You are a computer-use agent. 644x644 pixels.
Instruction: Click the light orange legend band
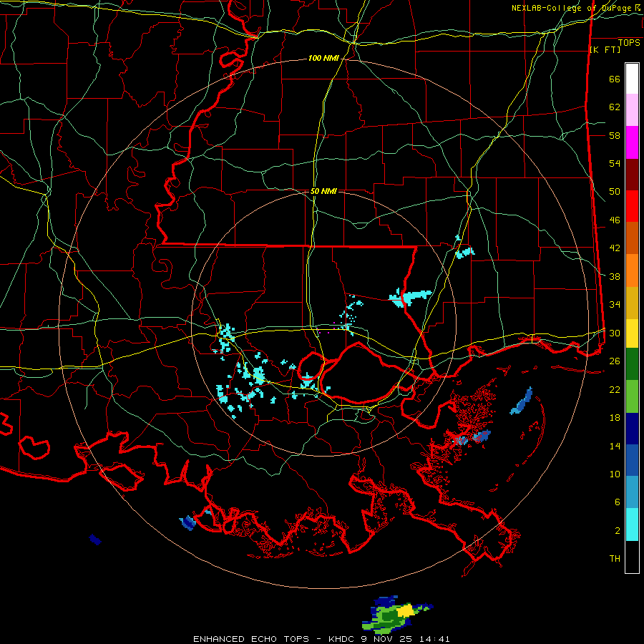coord(632,270)
